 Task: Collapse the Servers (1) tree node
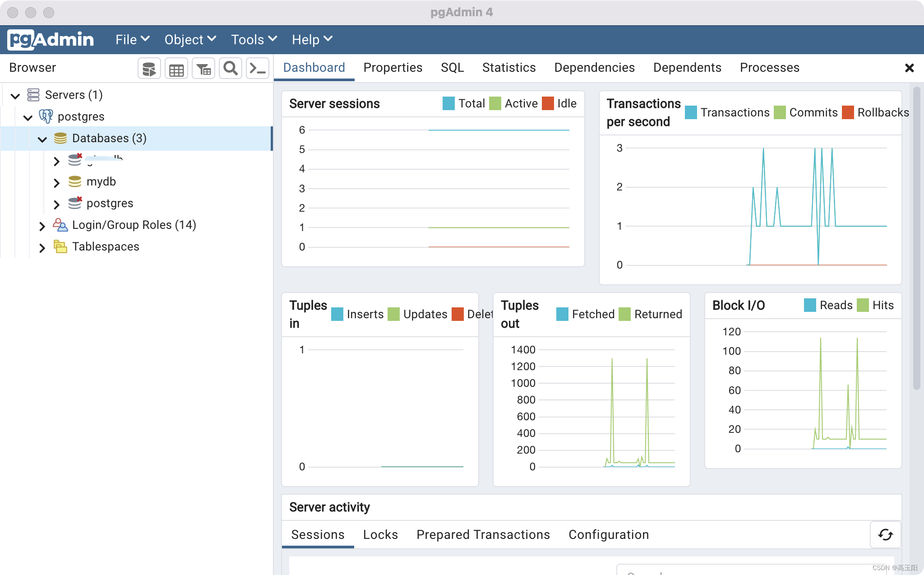15,96
